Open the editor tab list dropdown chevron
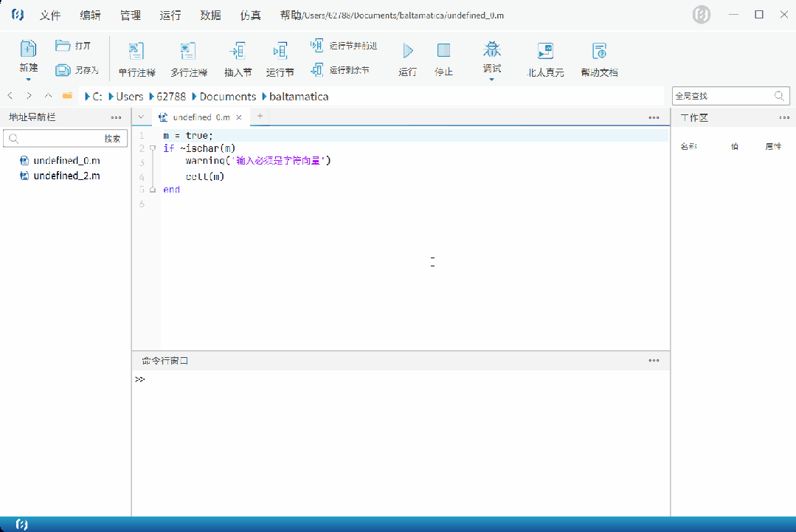The width and height of the screenshot is (796, 532). [141, 117]
